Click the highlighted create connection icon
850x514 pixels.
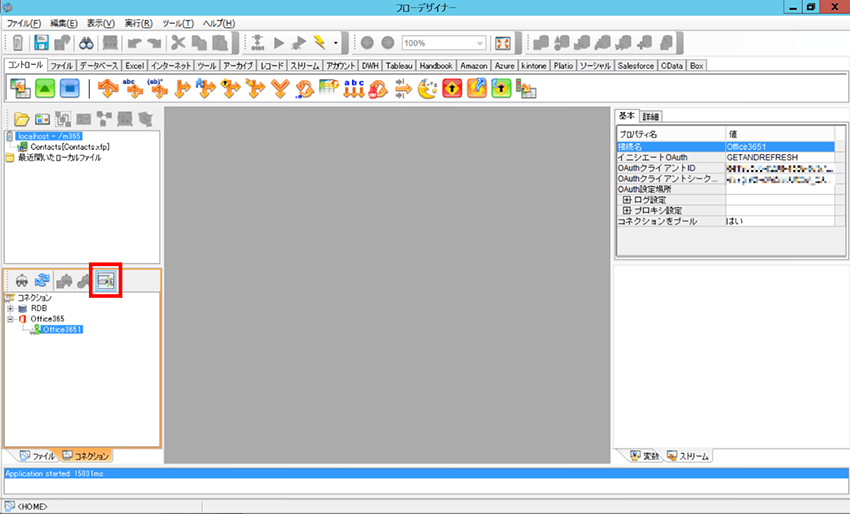pos(106,280)
